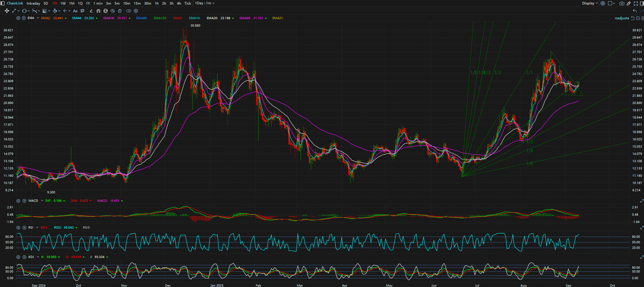Select the 1Y timeframe
Viewport: 644px width, 287px height.
88,3
